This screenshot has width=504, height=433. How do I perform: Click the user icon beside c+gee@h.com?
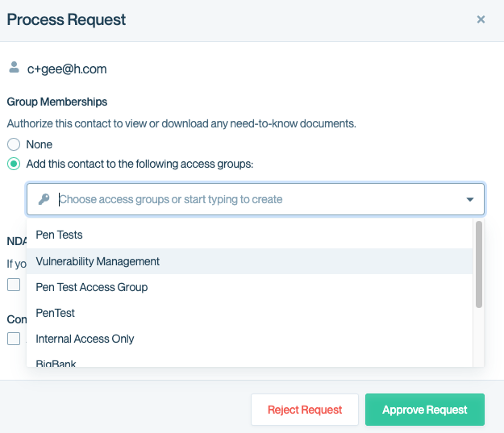point(14,68)
